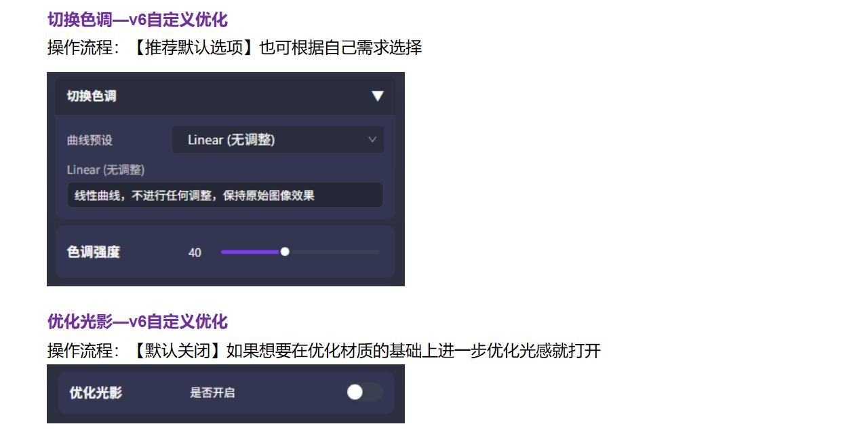Click the 色调强度 label

point(94,252)
